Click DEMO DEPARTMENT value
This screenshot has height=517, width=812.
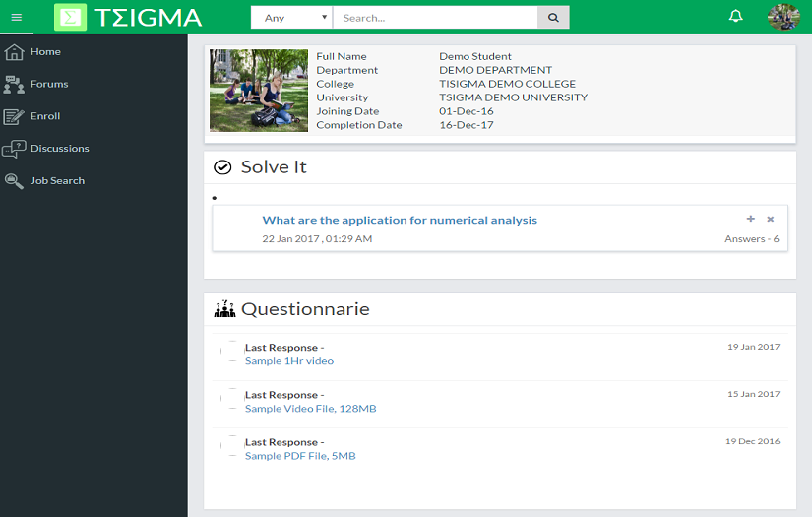click(x=496, y=70)
